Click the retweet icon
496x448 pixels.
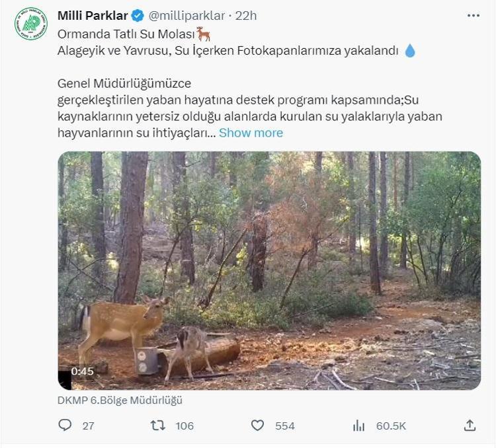[158, 426]
